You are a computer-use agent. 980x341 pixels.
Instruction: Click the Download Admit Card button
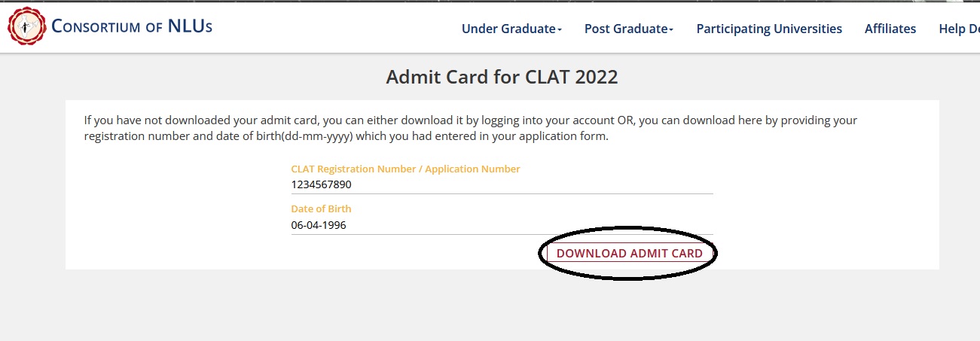click(x=629, y=254)
